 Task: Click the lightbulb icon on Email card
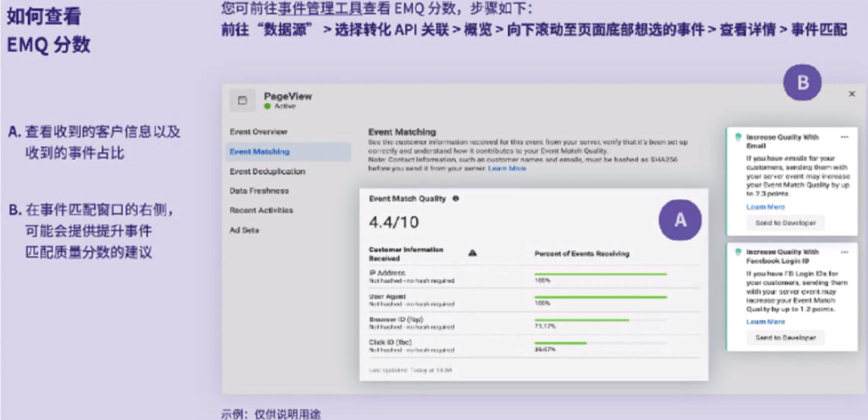click(737, 137)
